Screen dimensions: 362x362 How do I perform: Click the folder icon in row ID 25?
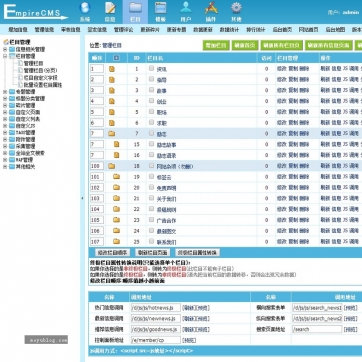click(116, 241)
